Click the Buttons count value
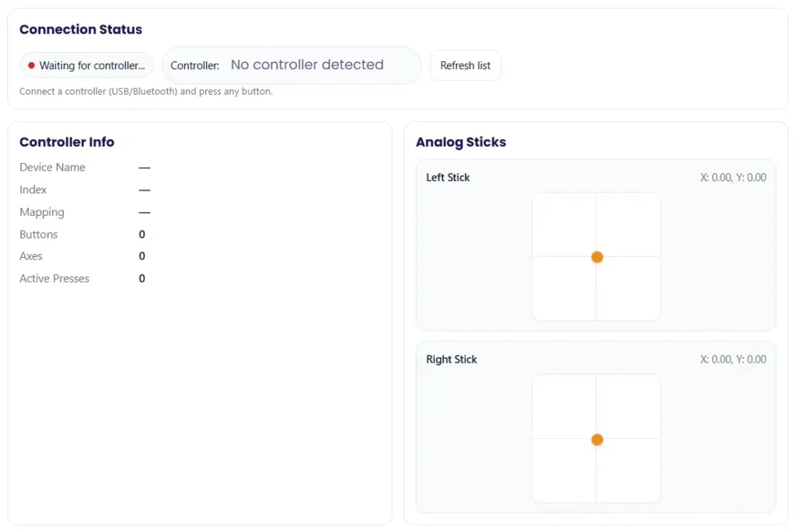 pos(141,235)
